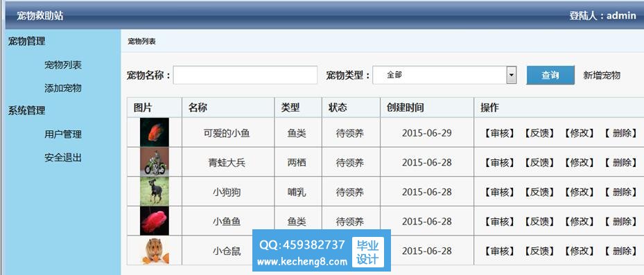Click 【删除】 for 可爱的小鱼

tap(621, 133)
